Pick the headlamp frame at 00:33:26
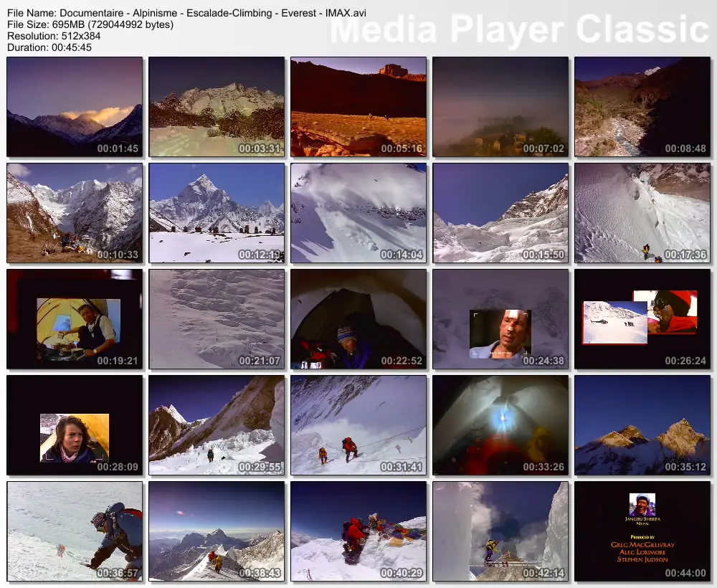 click(x=500, y=425)
